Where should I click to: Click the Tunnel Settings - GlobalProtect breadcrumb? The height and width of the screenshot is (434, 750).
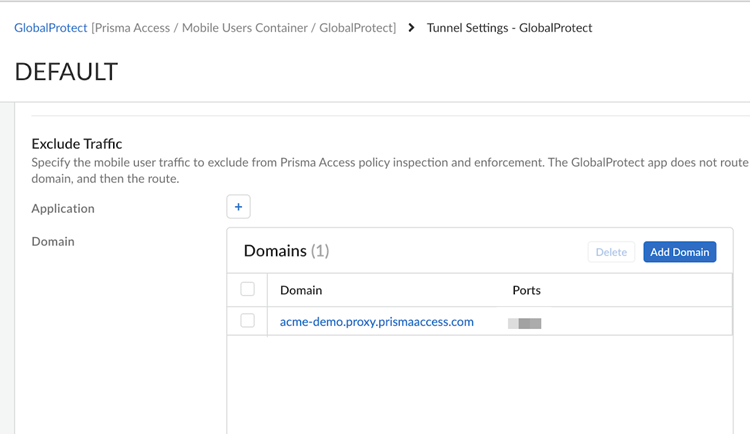point(509,28)
